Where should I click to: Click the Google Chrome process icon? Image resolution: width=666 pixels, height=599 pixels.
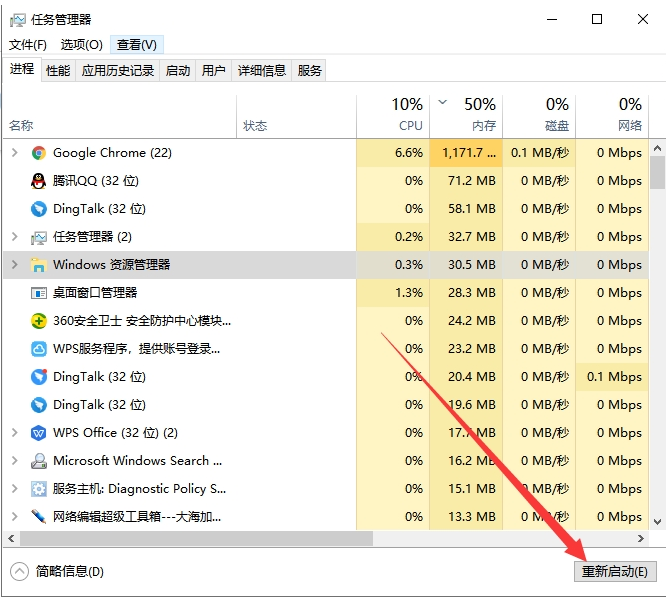pyautogui.click(x=39, y=153)
